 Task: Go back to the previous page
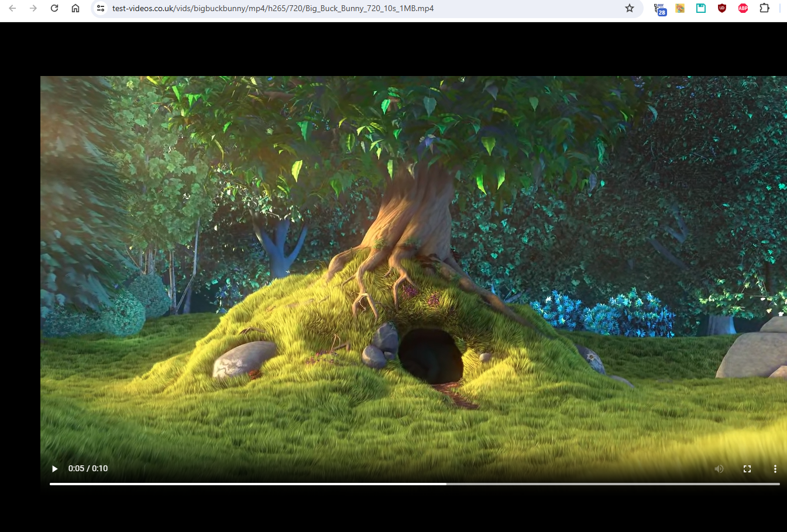click(x=12, y=8)
